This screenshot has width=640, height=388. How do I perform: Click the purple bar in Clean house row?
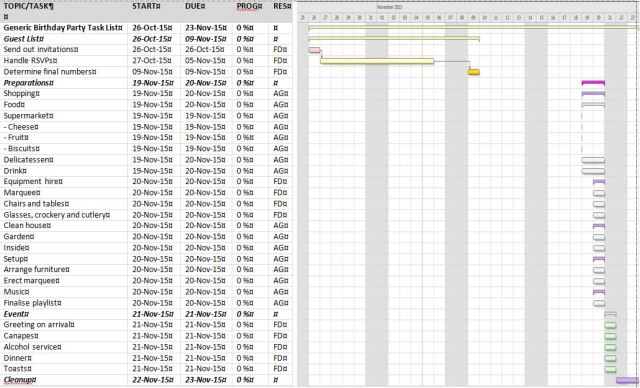click(599, 226)
